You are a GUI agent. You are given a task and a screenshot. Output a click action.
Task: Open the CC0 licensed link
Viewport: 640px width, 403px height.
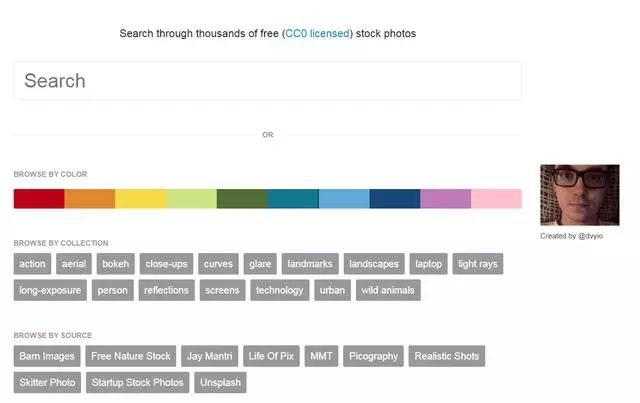pyautogui.click(x=316, y=33)
